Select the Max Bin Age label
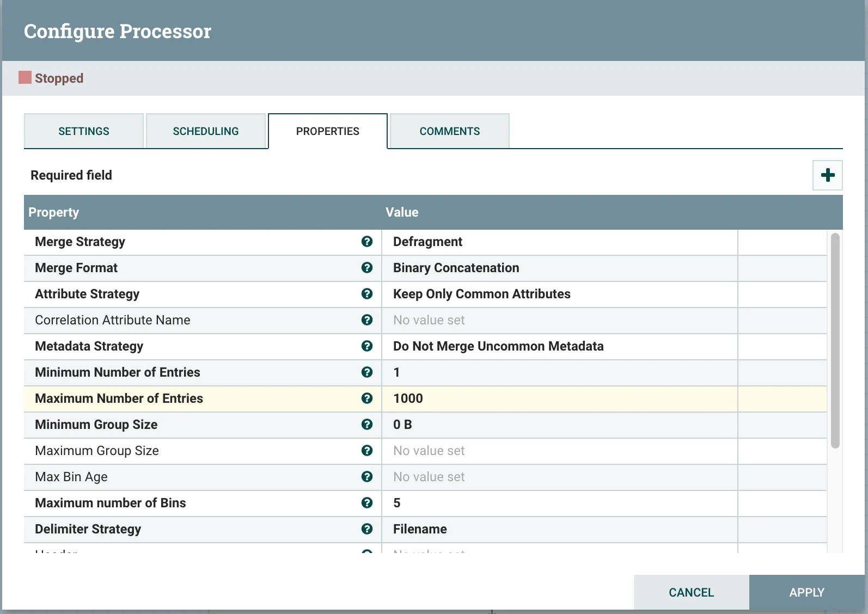 [71, 477]
